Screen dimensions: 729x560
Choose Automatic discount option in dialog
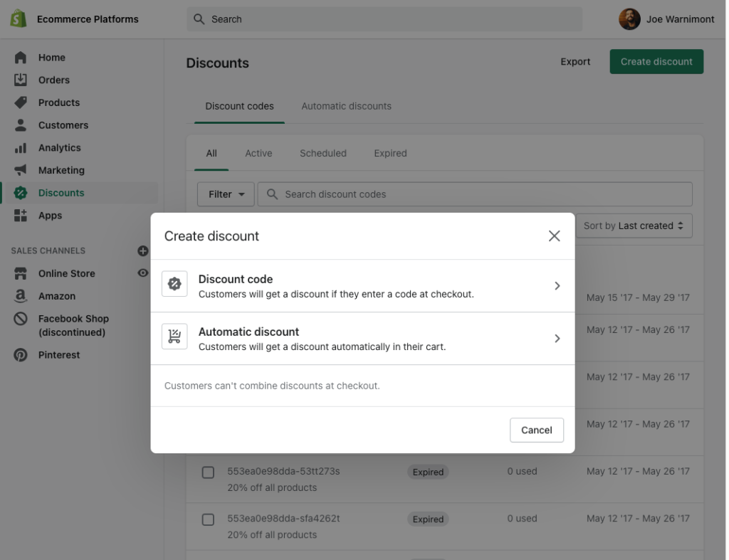pos(362,339)
